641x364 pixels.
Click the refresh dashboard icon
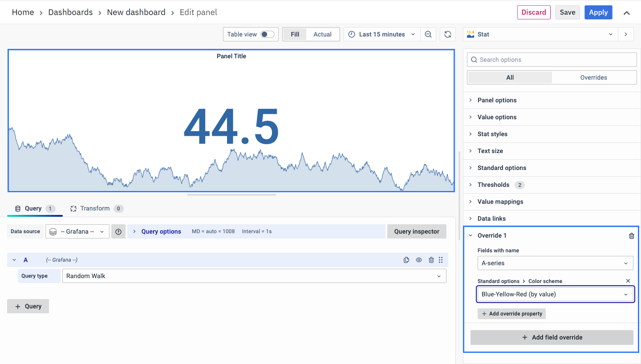[x=448, y=34]
